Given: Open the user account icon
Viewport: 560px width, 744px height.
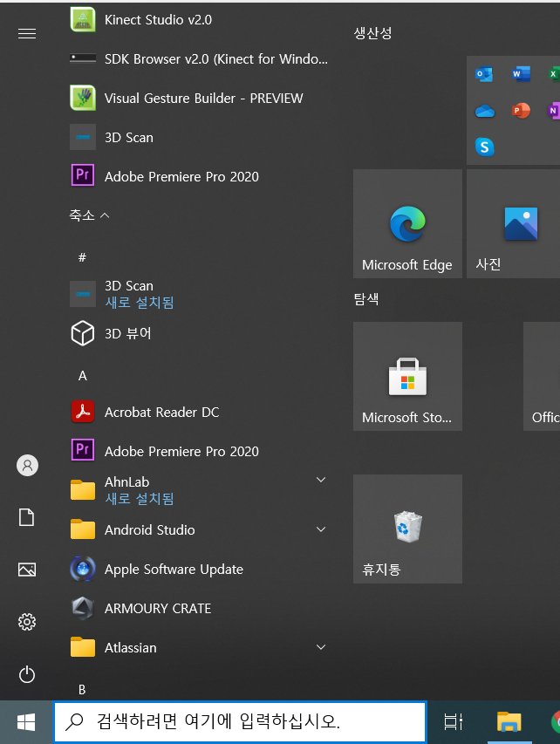Looking at the screenshot, I should (x=28, y=465).
